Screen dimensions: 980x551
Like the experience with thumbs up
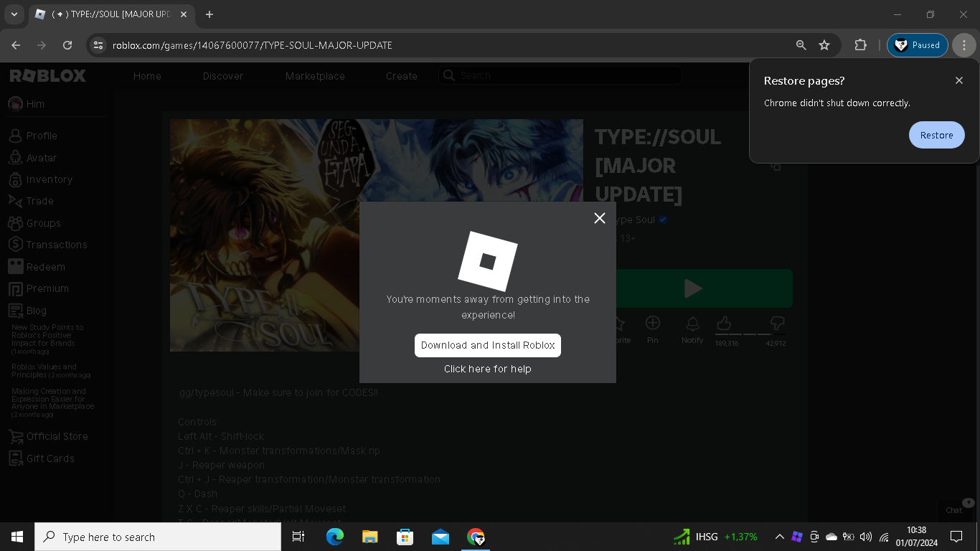point(724,324)
